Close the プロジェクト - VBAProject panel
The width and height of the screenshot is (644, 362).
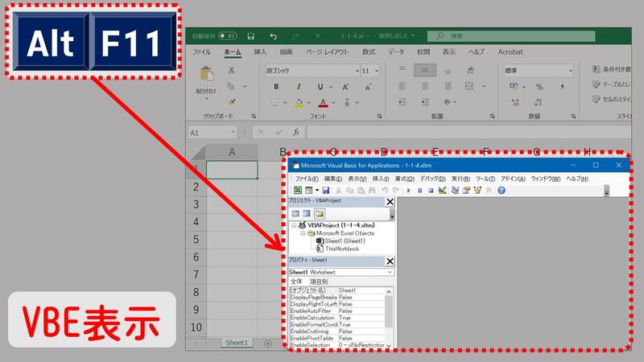[390, 202]
